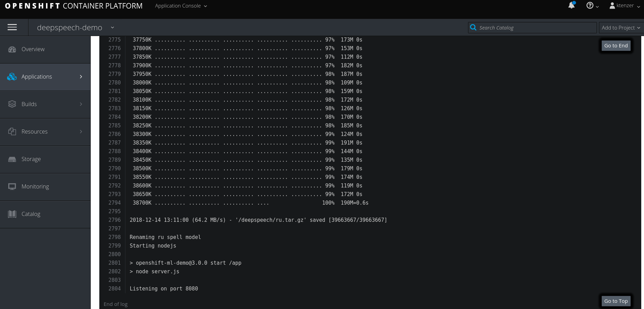The height and width of the screenshot is (309, 644).
Task: Open the Add to Project dropdown
Action: coord(621,27)
